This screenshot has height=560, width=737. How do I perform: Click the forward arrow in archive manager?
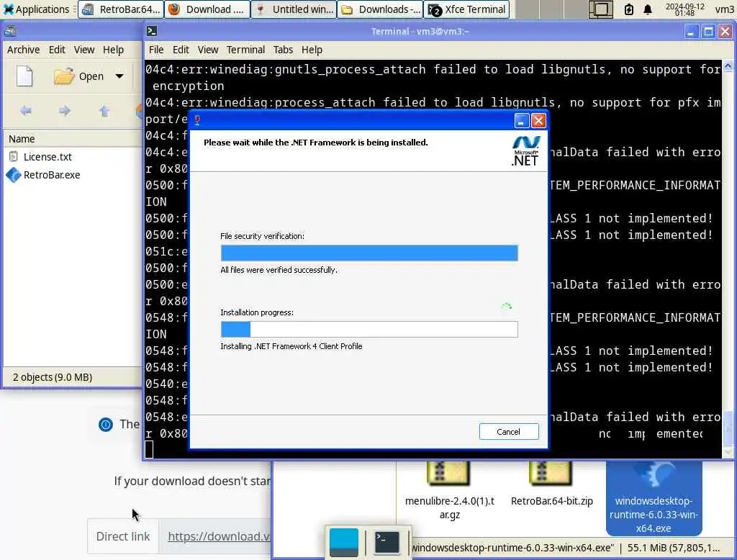[x=65, y=111]
